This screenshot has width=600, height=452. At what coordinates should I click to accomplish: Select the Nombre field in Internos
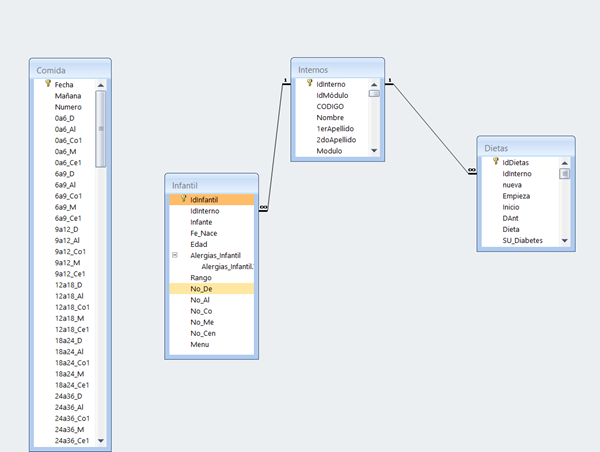click(331, 118)
